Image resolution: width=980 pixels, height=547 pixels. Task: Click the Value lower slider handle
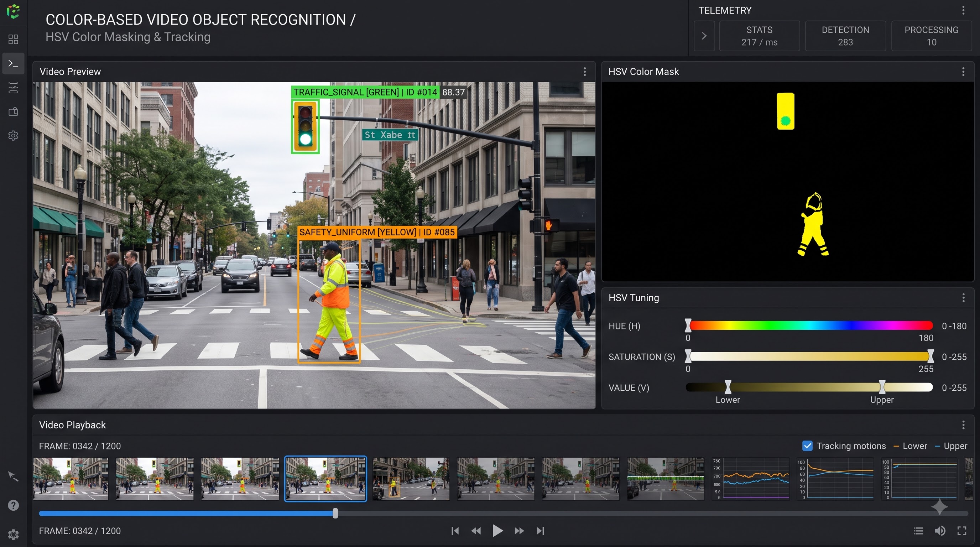[x=728, y=387]
